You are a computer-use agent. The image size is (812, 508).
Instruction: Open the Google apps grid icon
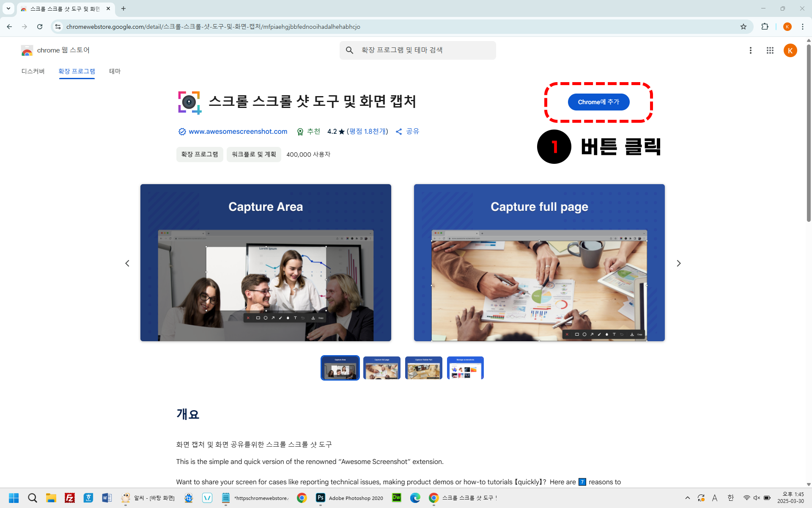pos(770,50)
